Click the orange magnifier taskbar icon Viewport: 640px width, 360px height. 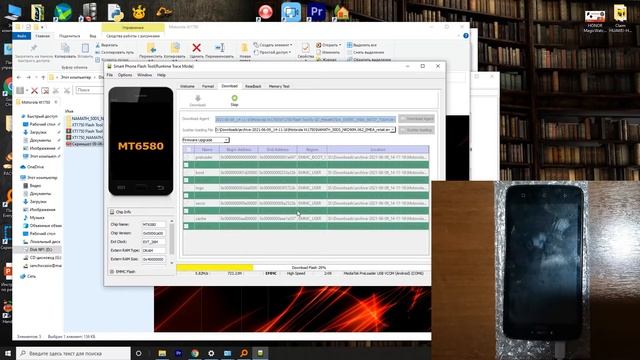[x=244, y=353]
